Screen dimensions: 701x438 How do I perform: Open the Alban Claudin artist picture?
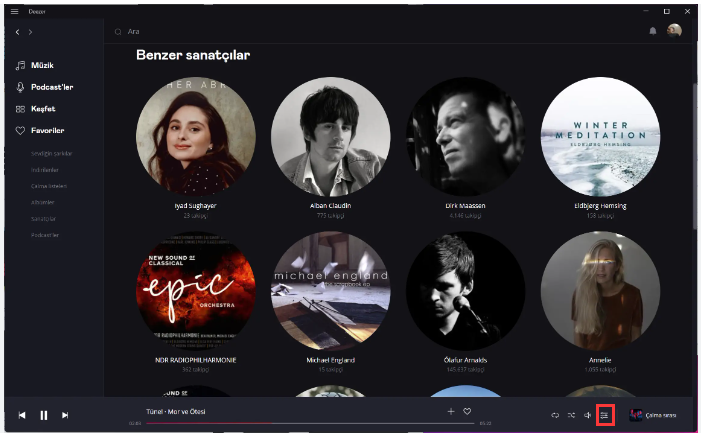pyautogui.click(x=330, y=136)
